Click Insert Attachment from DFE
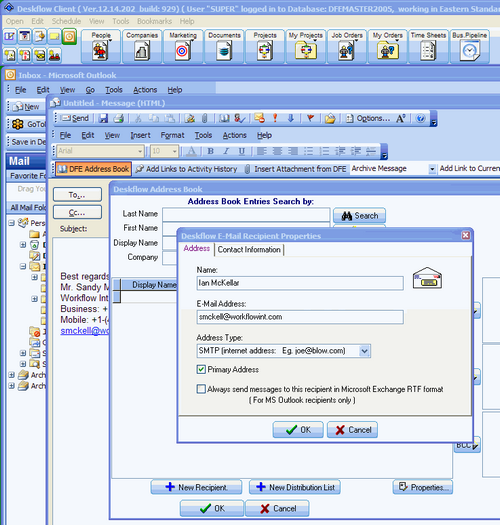500x525 pixels. [x=296, y=169]
